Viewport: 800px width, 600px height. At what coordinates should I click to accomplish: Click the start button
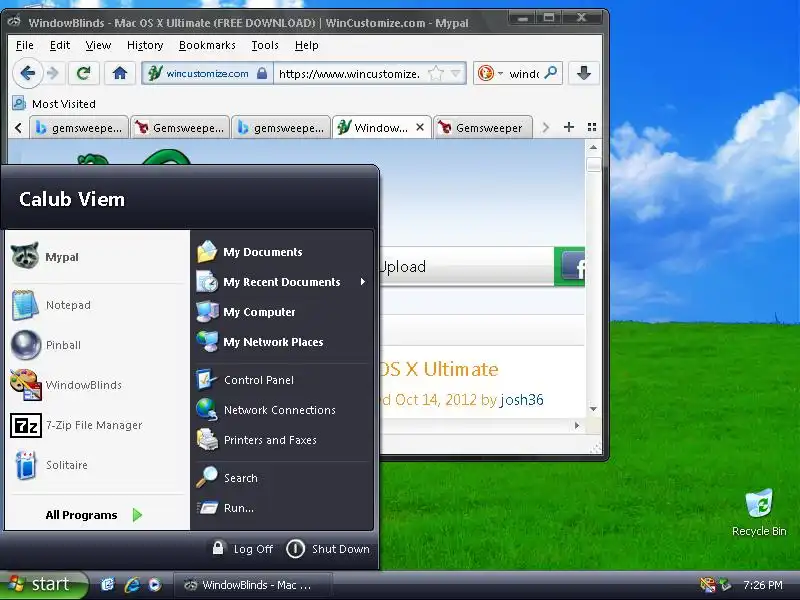[x=44, y=584]
